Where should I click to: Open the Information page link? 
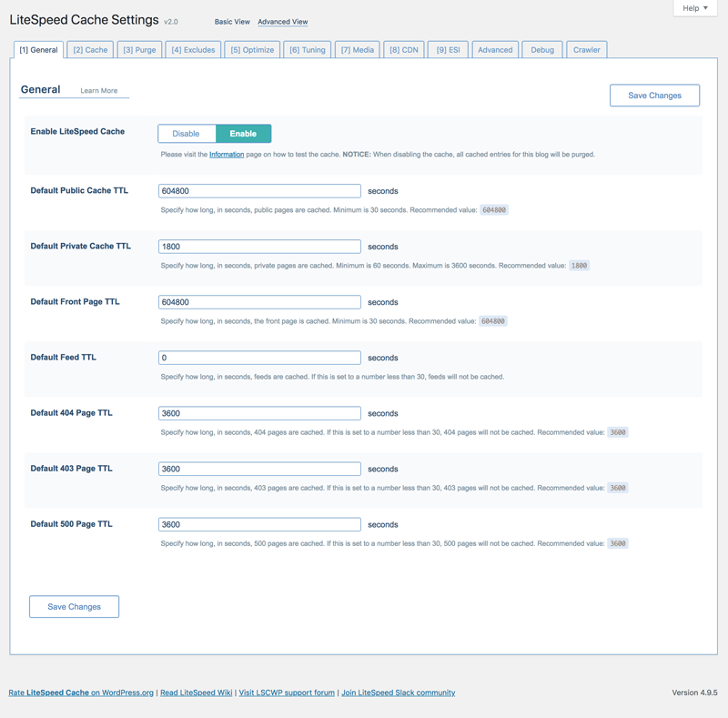click(227, 154)
